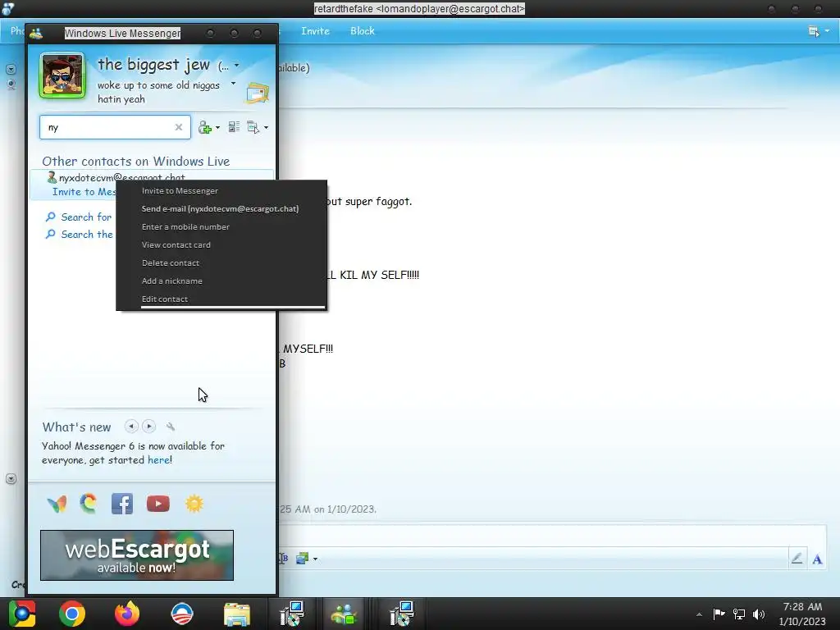The image size is (840, 630).
Task: Open the Start button on the taskbar
Action: [x=22, y=614]
